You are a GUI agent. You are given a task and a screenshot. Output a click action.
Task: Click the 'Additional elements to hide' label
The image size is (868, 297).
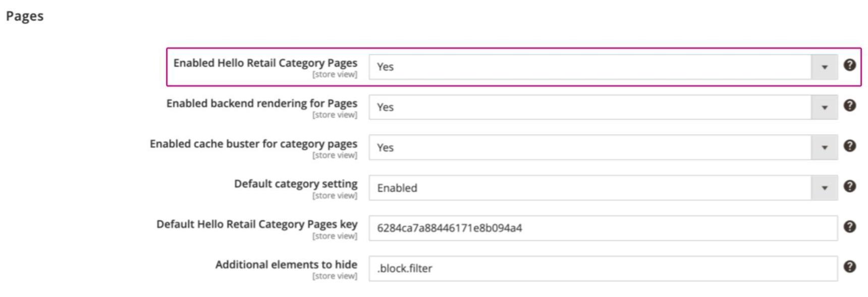pos(286,265)
